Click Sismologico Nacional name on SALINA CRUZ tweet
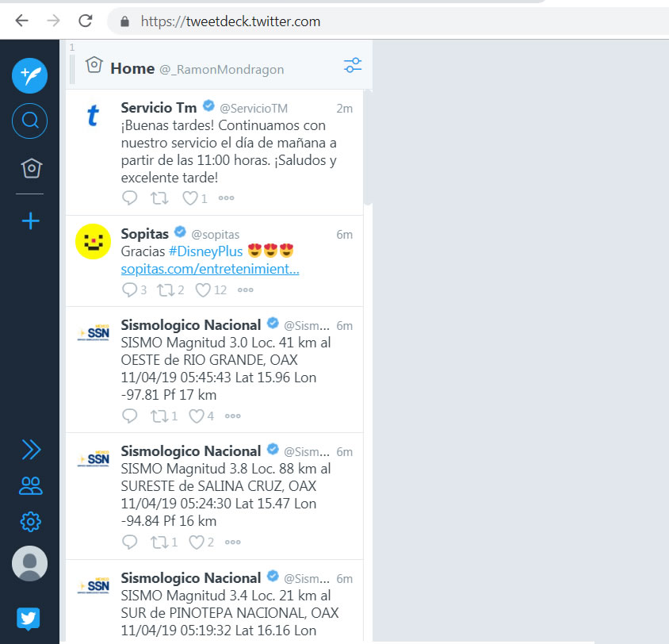Image resolution: width=669 pixels, height=644 pixels. 191,450
